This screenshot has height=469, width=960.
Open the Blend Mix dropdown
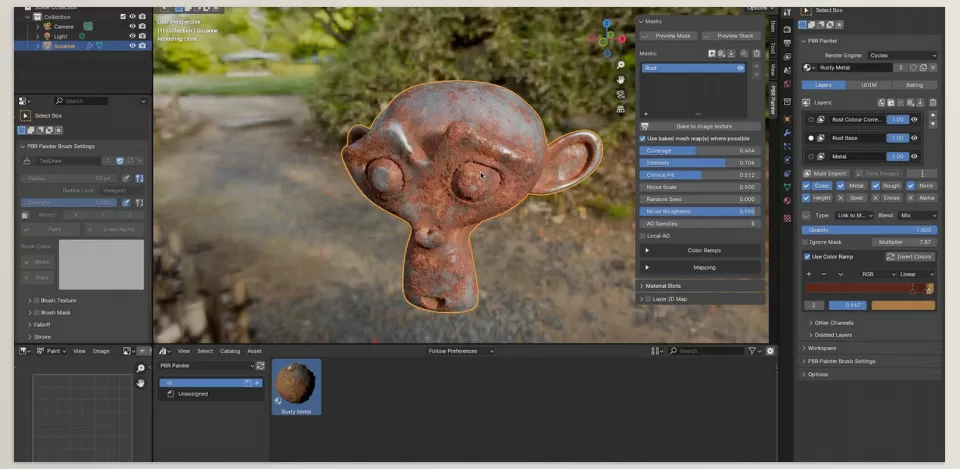coord(917,216)
